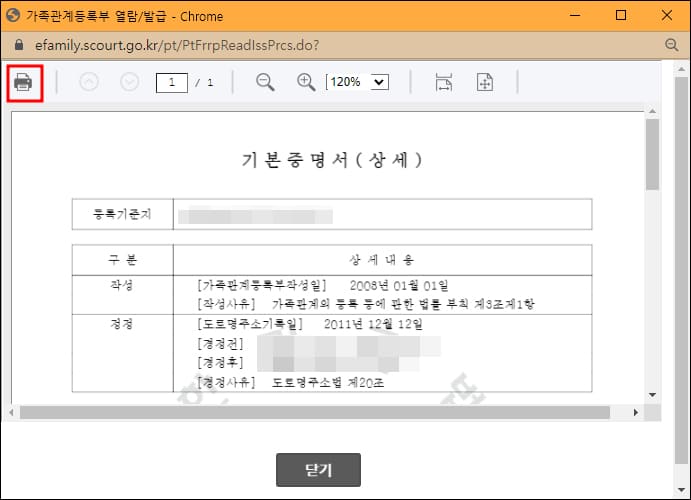Fit document to page width

click(443, 82)
